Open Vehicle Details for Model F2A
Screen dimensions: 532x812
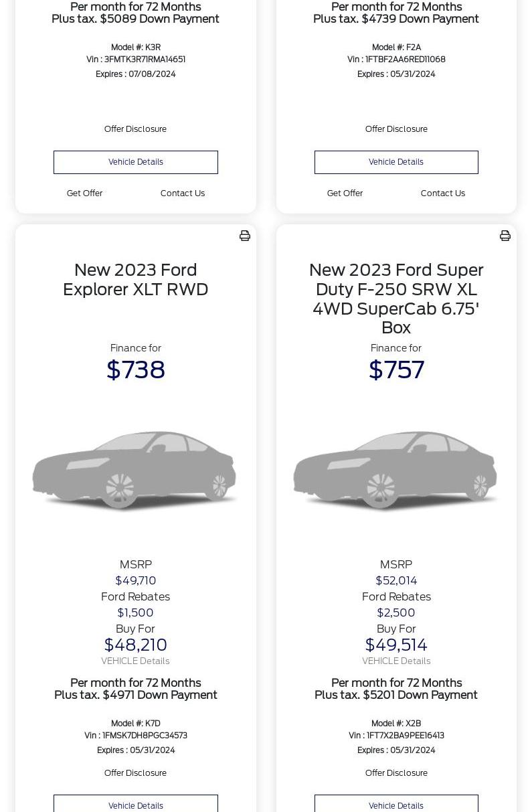[x=396, y=162]
